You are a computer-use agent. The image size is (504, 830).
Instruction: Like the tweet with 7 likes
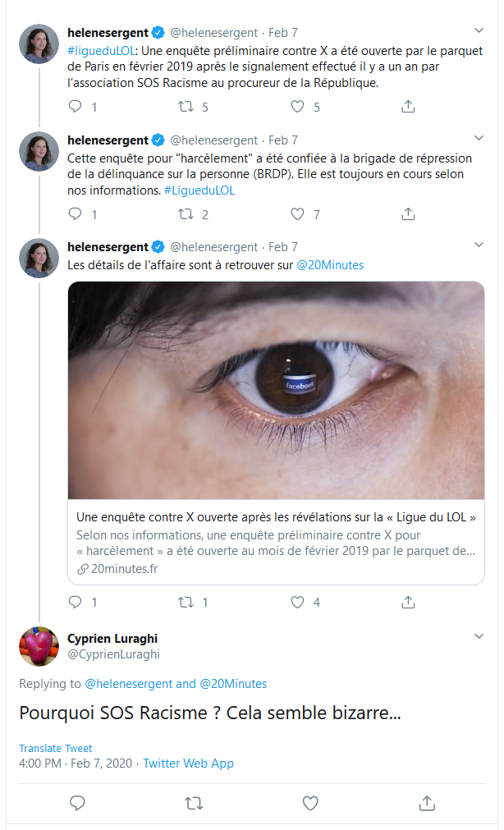297,213
